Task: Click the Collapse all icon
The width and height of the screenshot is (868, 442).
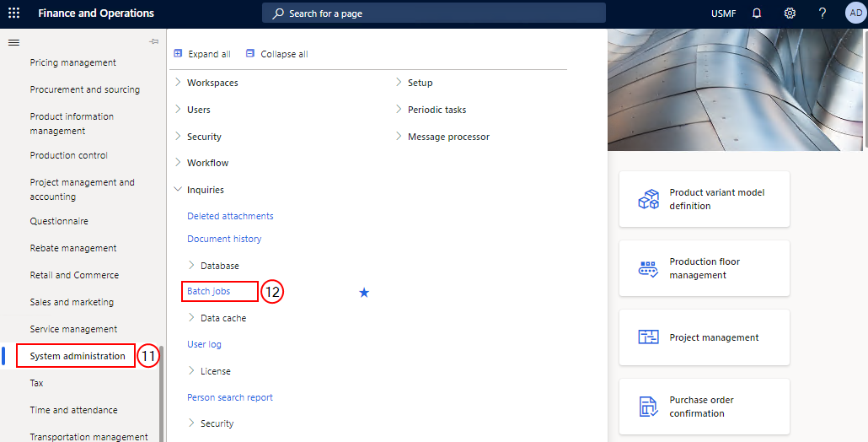Action: click(250, 53)
